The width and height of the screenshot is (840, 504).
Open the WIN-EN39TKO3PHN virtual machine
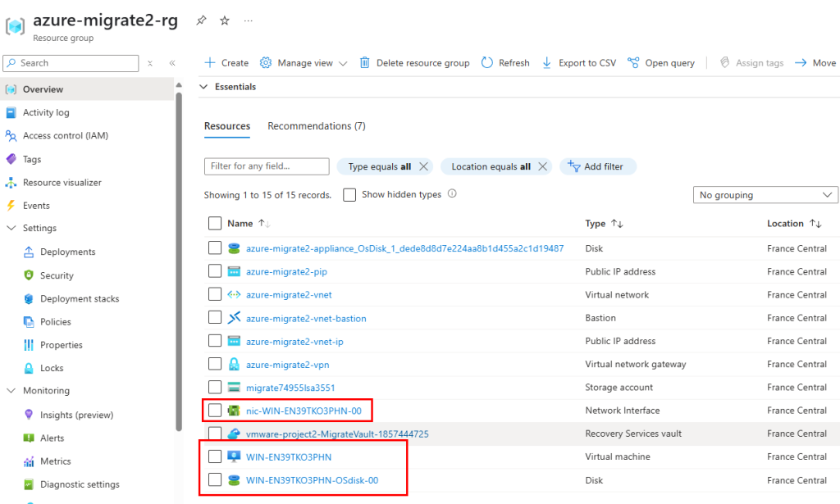tap(289, 457)
